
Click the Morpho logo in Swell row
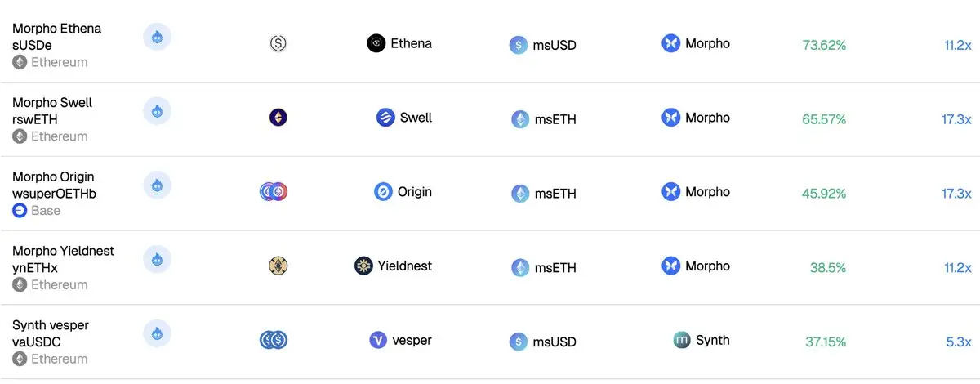coord(671,118)
